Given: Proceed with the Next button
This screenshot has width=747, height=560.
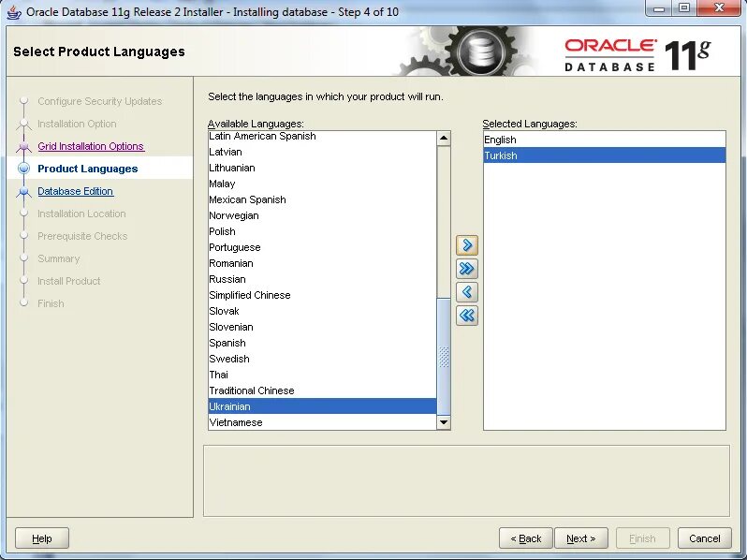Looking at the screenshot, I should click(581, 538).
